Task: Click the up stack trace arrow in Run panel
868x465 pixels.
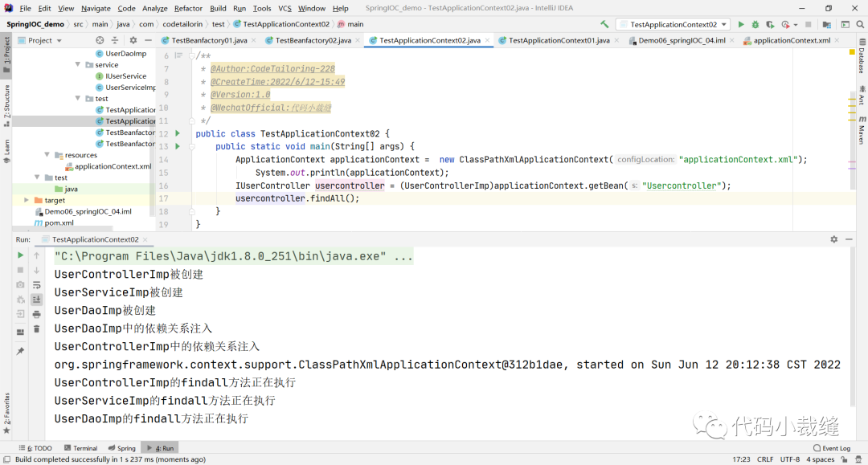Action: click(x=36, y=255)
